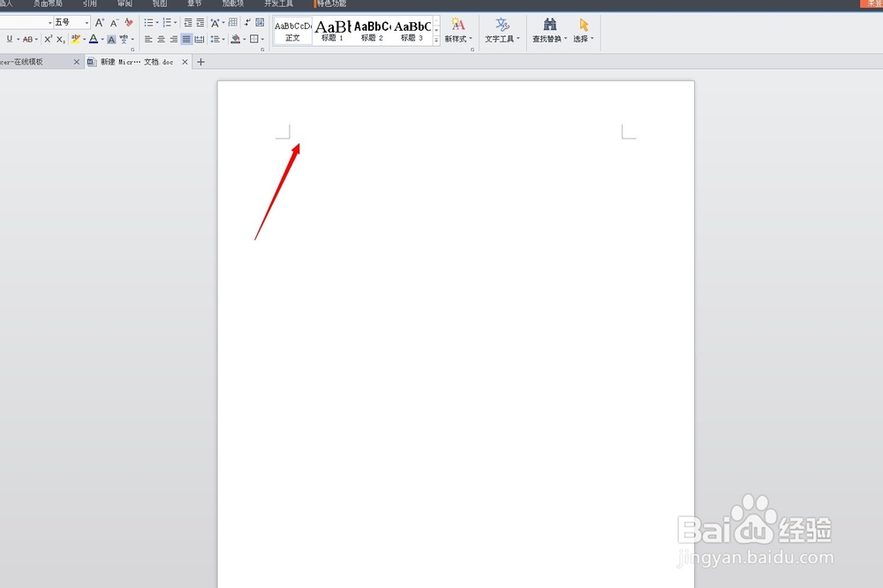Expand borders dropdown arrow
This screenshot has height=588, width=883.
pyautogui.click(x=262, y=40)
